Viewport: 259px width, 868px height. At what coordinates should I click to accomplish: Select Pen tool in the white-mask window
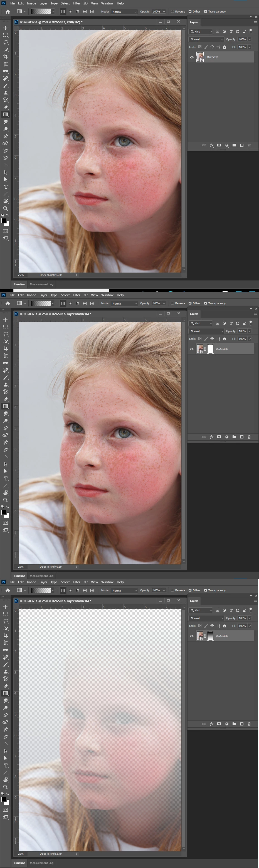point(5,428)
